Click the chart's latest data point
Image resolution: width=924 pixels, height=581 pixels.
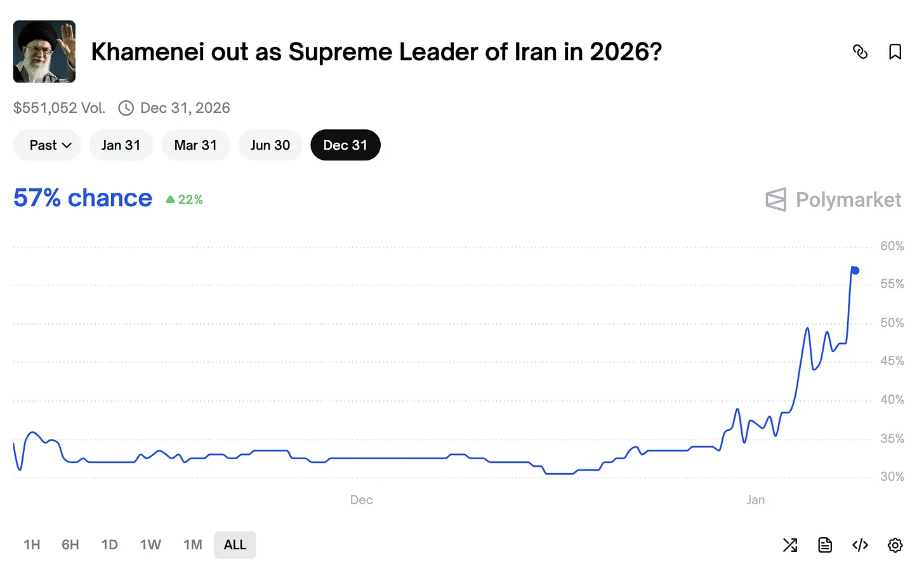855,271
